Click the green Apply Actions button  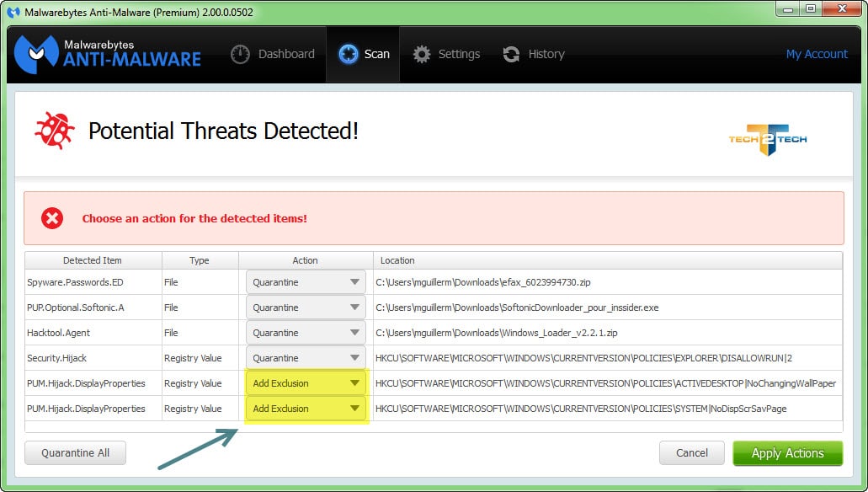788,453
